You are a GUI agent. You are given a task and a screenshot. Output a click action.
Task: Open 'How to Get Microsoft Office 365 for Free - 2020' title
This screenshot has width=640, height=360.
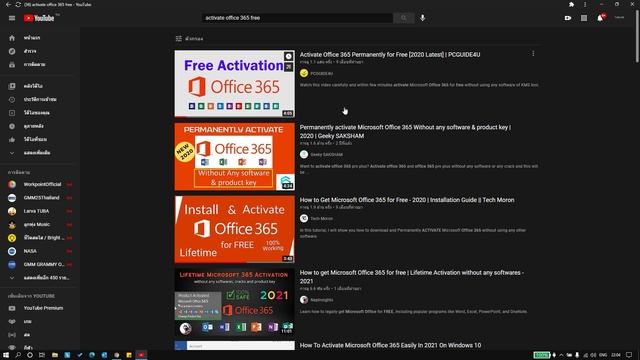[407, 200]
